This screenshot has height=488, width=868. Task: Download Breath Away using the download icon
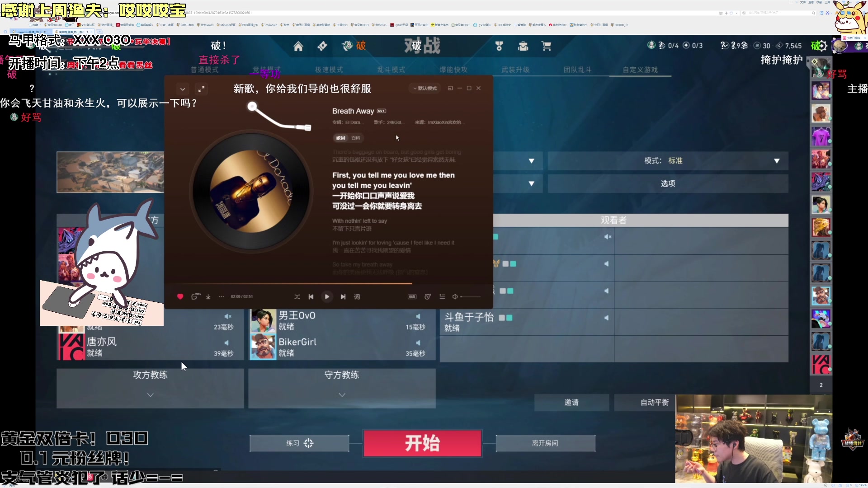208,297
